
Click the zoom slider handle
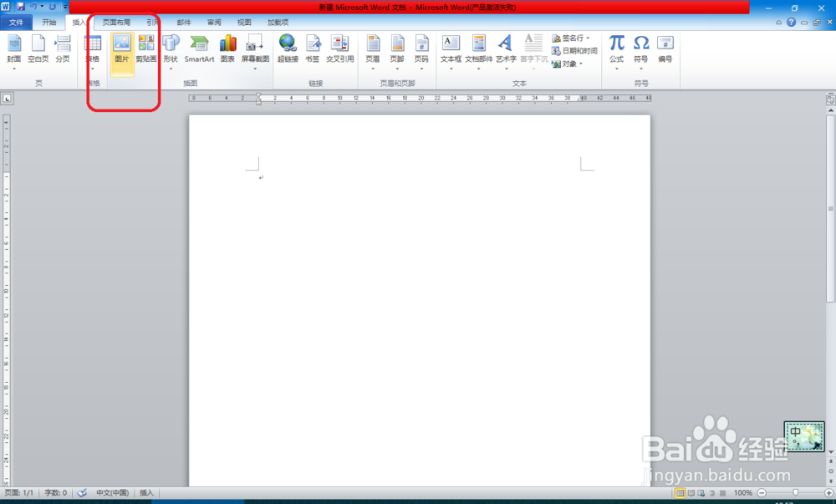click(795, 493)
